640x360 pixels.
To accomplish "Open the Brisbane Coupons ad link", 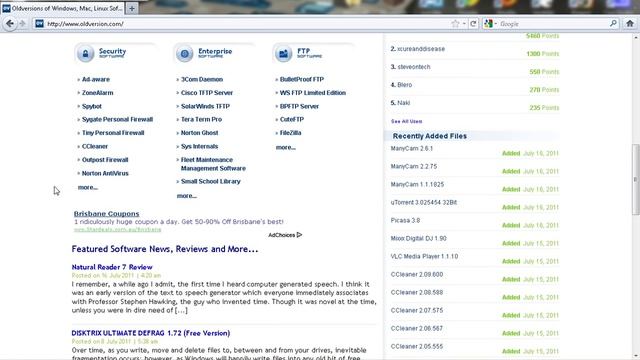I will pos(107,213).
